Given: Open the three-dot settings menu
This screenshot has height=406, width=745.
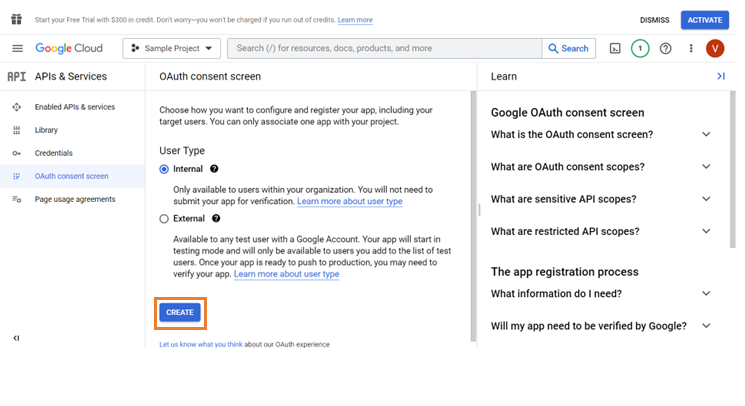Looking at the screenshot, I should 690,48.
